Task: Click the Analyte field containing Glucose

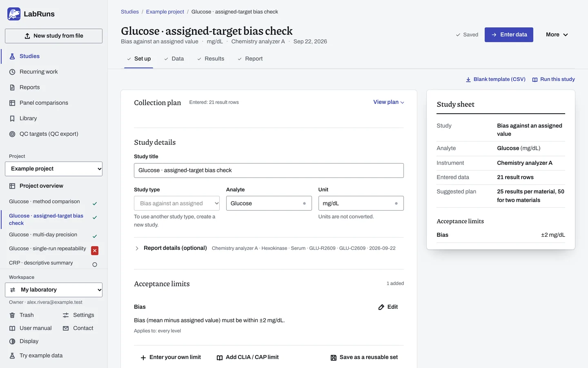Action: (x=269, y=203)
